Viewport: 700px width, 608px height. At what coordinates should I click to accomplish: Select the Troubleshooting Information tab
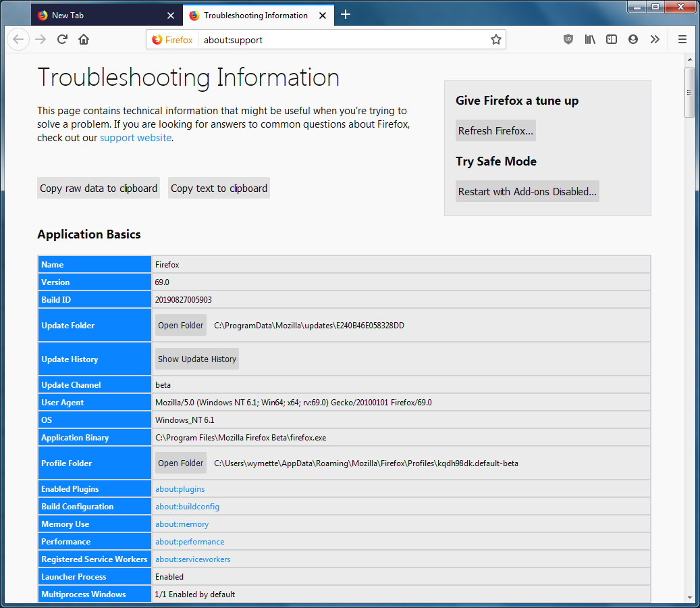click(259, 16)
